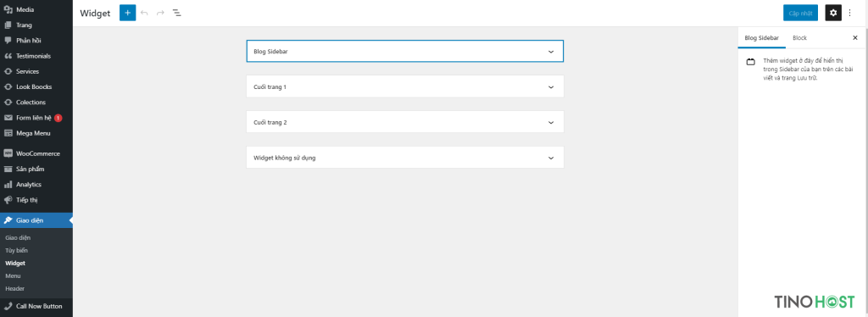Open the Mega Menu label
This screenshot has height=317, width=868.
pos(33,133)
